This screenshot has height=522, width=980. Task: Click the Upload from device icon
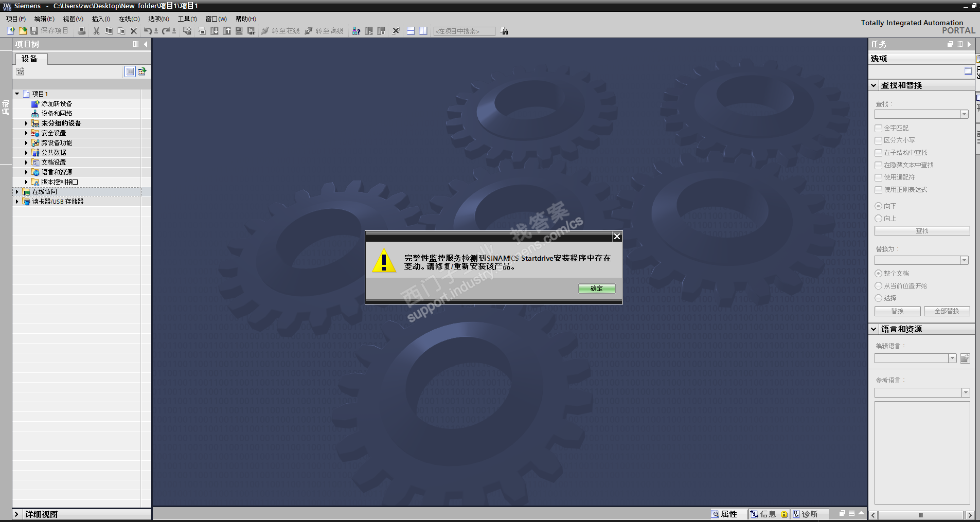pyautogui.click(x=227, y=31)
